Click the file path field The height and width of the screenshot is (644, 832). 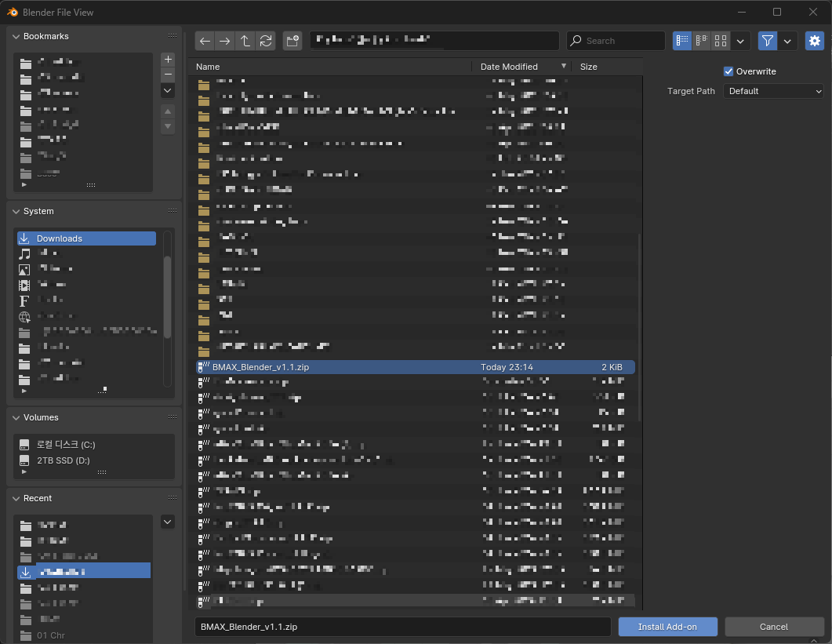coord(434,41)
